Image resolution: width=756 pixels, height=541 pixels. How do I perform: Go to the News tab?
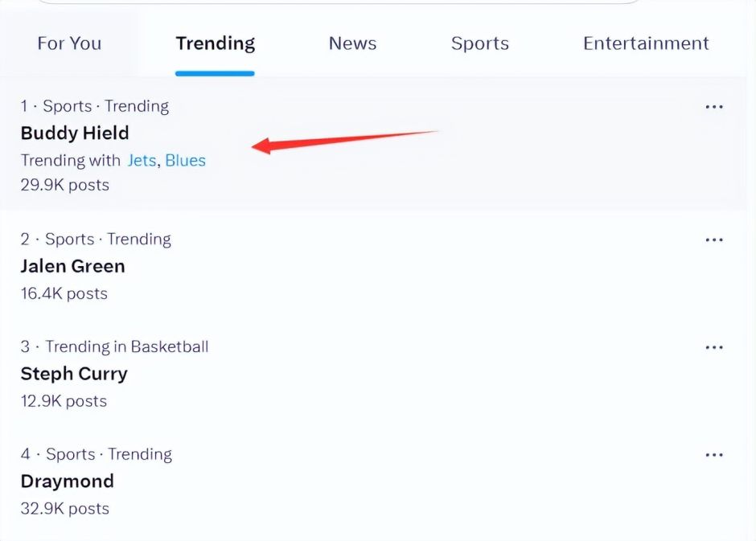pos(352,43)
